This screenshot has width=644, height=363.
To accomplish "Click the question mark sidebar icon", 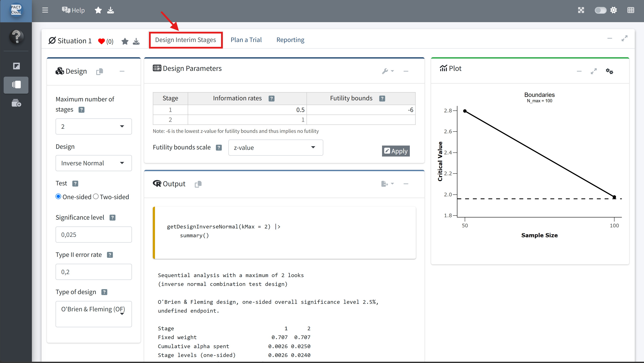I will click(16, 37).
